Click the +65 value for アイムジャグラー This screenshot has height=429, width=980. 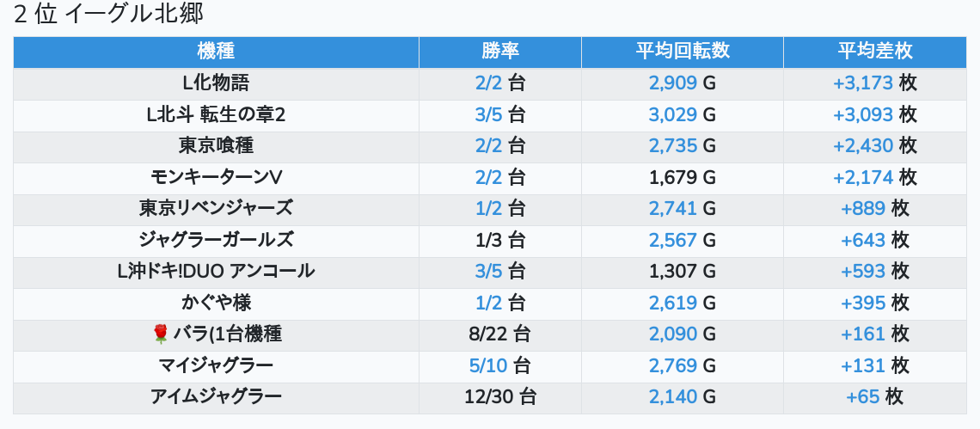[863, 396]
